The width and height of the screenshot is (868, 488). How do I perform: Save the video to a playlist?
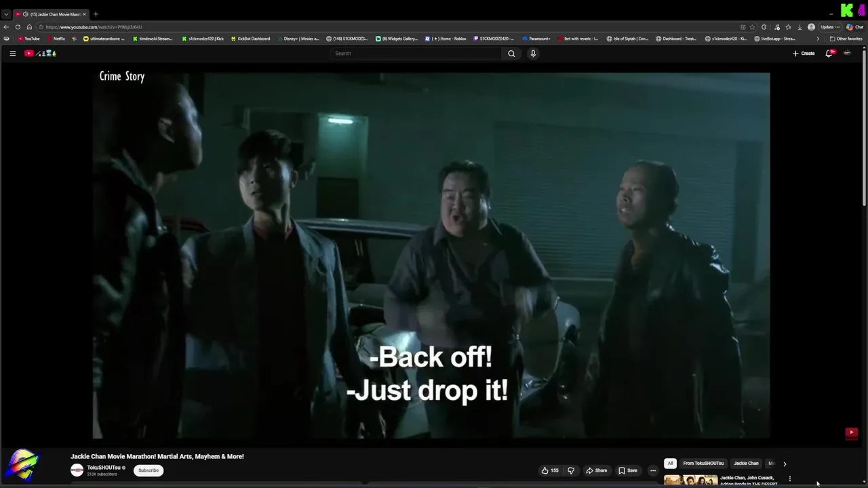tap(628, 470)
